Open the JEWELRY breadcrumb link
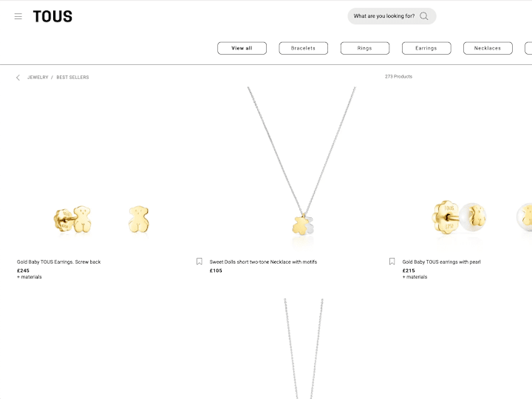The width and height of the screenshot is (532, 399). click(38, 78)
